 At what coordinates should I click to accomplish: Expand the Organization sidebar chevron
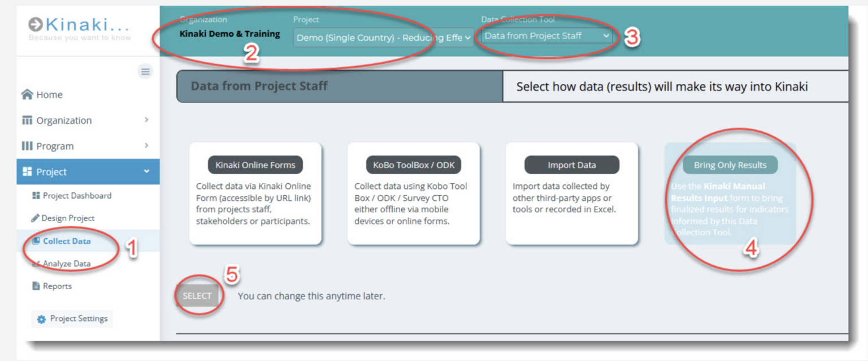pyautogui.click(x=146, y=120)
